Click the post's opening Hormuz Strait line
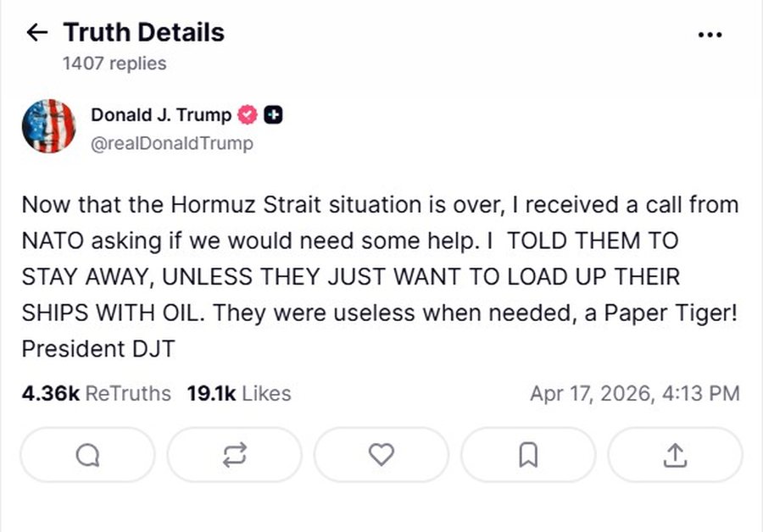The height and width of the screenshot is (532, 763). pyautogui.click(x=379, y=205)
